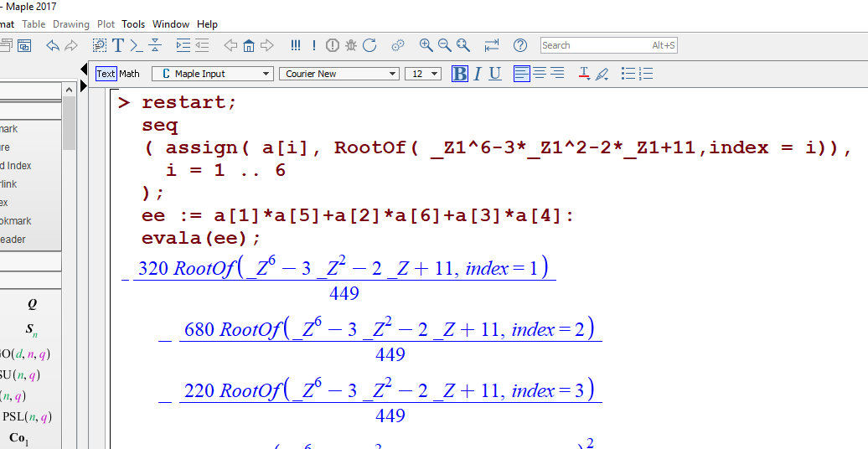Toggle Bold formatting
Viewport: 868px width, 449px height.
tap(459, 74)
